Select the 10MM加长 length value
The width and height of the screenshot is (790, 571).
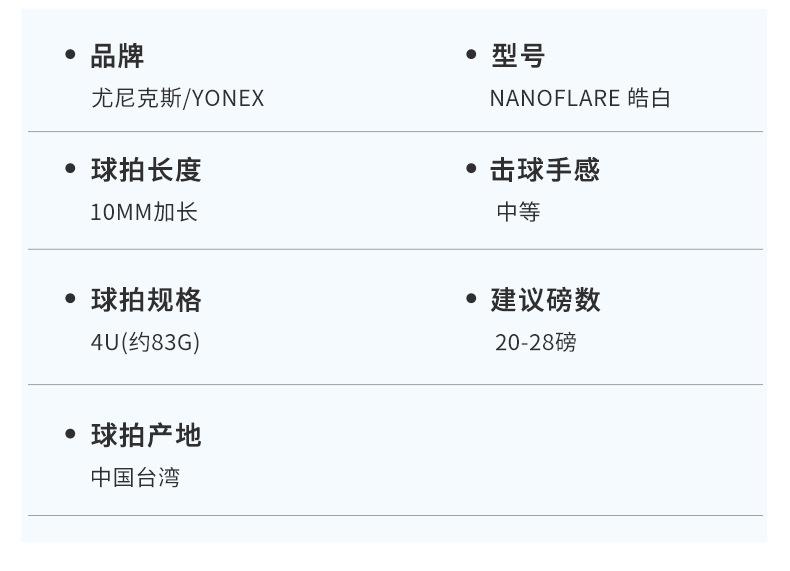(x=144, y=212)
